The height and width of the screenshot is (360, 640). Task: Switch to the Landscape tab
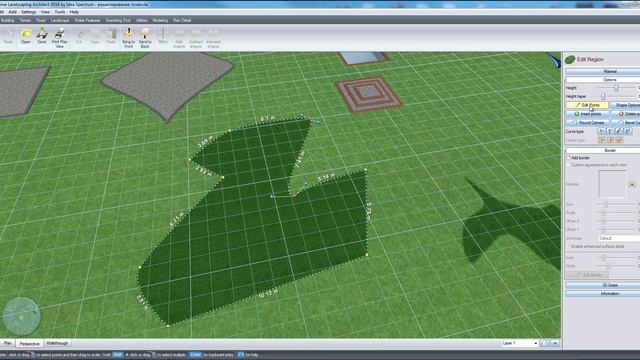click(x=60, y=20)
